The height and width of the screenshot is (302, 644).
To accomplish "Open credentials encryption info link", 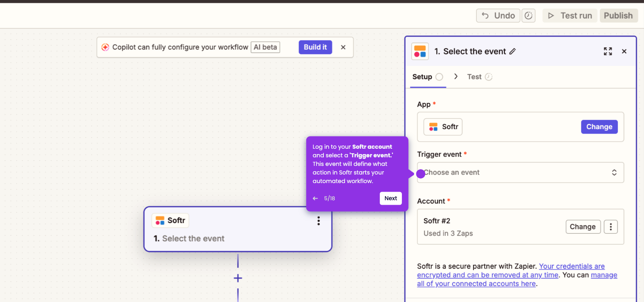I will (x=510, y=271).
